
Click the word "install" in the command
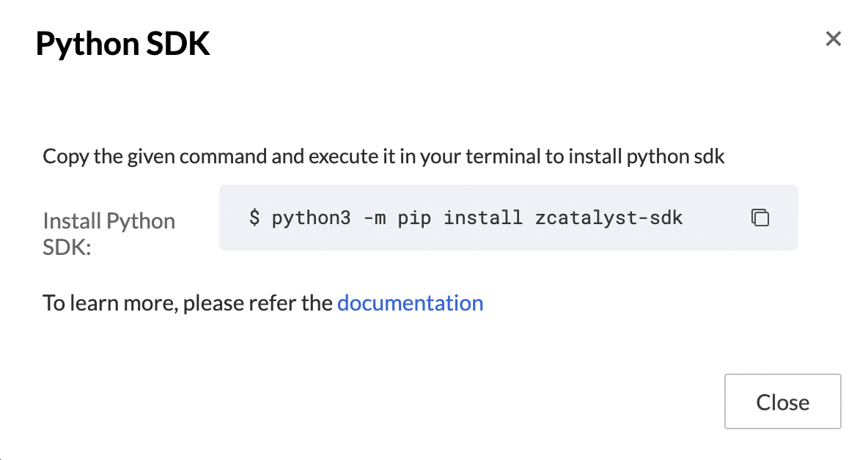[483, 218]
